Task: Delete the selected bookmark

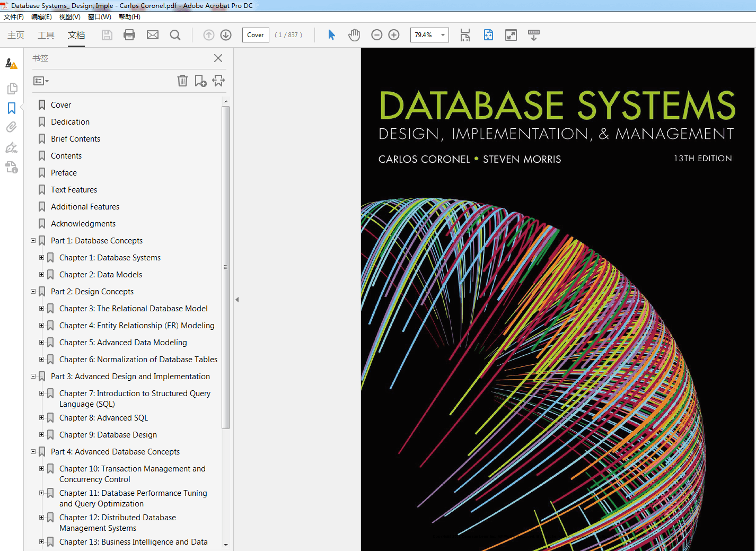Action: pyautogui.click(x=182, y=81)
